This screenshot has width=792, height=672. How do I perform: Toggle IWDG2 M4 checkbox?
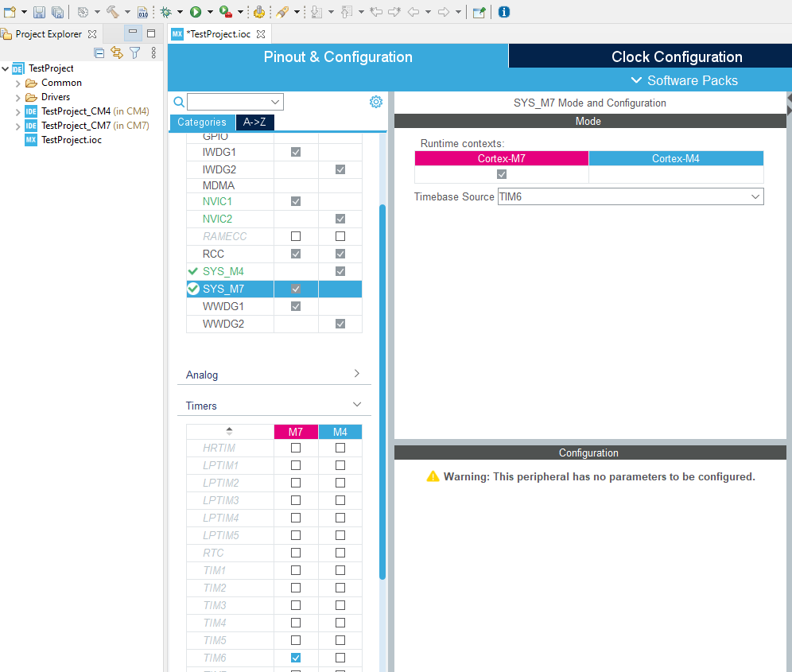tap(340, 169)
